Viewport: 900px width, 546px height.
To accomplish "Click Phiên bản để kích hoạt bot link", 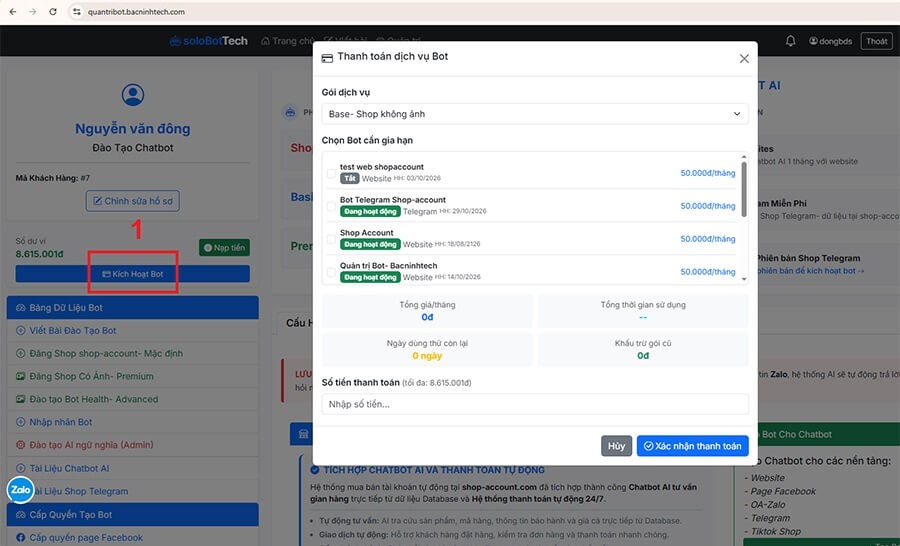I will (x=810, y=270).
